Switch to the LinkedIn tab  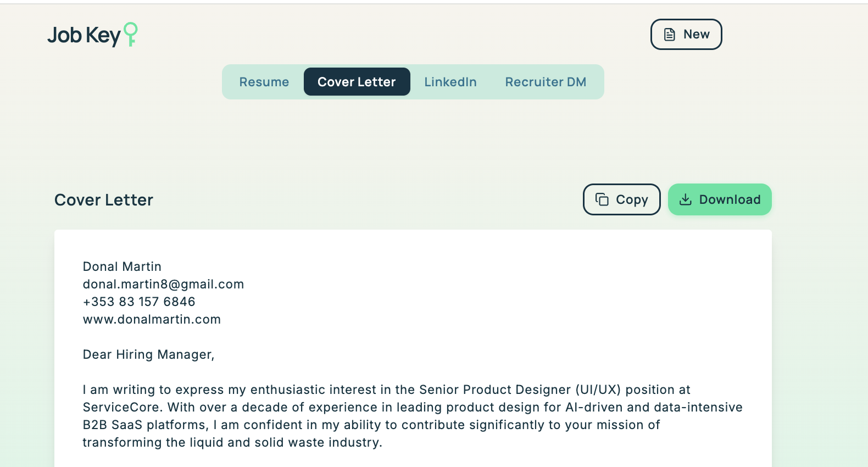click(x=450, y=82)
